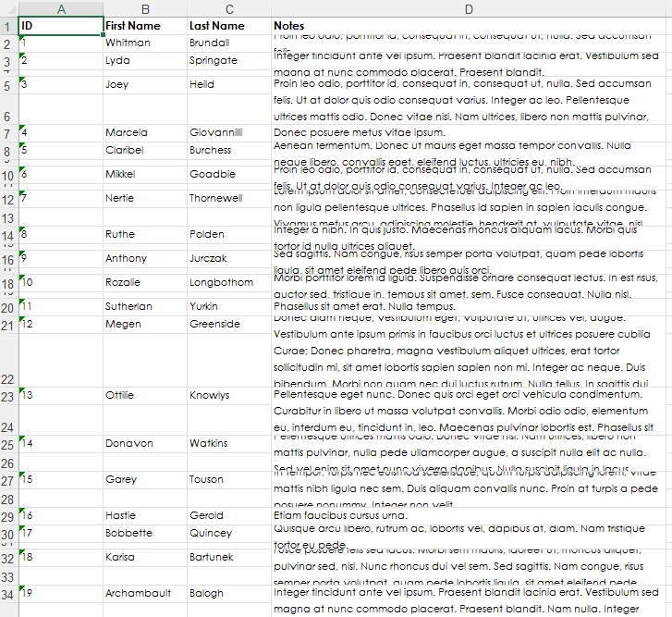672x617 pixels.
Task: Select column B header
Action: [145, 8]
